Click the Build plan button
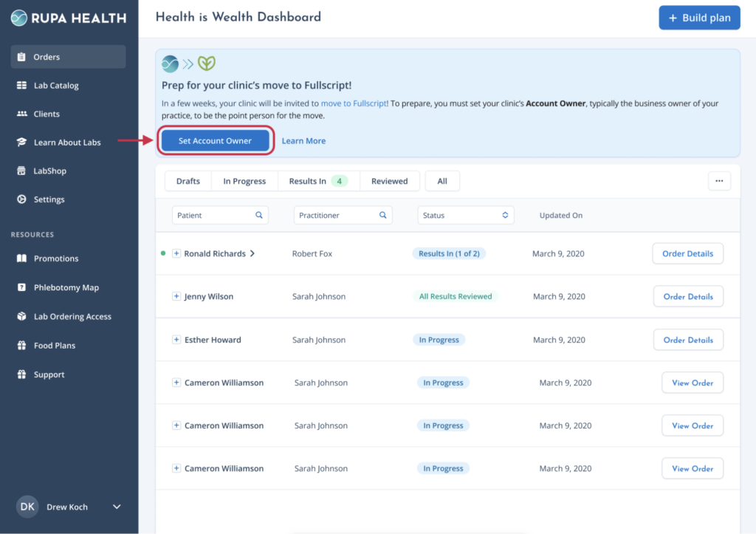The width and height of the screenshot is (756, 534). pyautogui.click(x=699, y=17)
